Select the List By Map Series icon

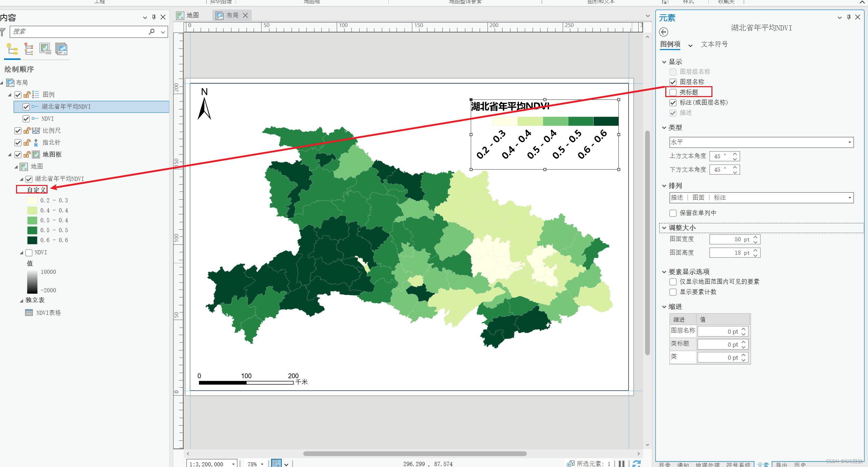pos(62,49)
